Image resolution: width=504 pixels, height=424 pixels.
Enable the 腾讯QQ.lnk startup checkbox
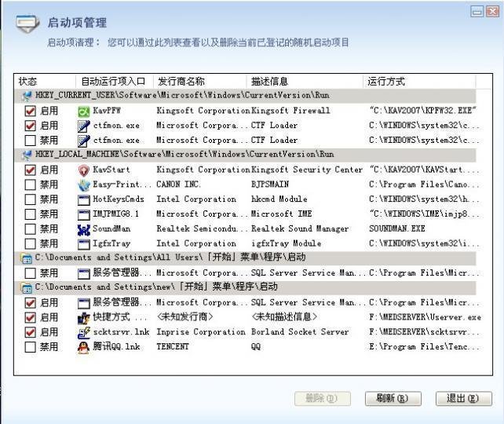pos(30,347)
